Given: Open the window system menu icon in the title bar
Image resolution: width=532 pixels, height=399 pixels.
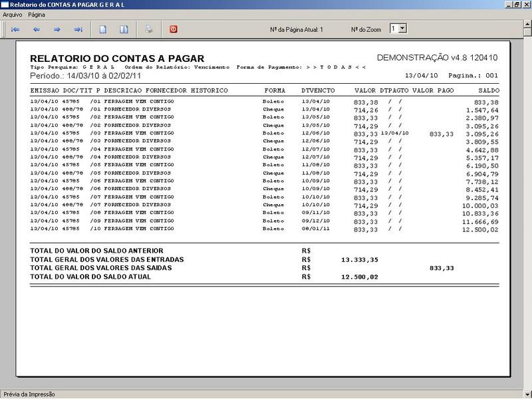Looking at the screenshot, I should [5, 5].
